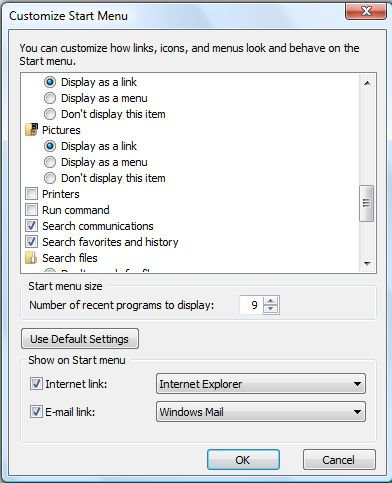Click the Search files folder icon
This screenshot has width=392, height=483.
click(32, 258)
